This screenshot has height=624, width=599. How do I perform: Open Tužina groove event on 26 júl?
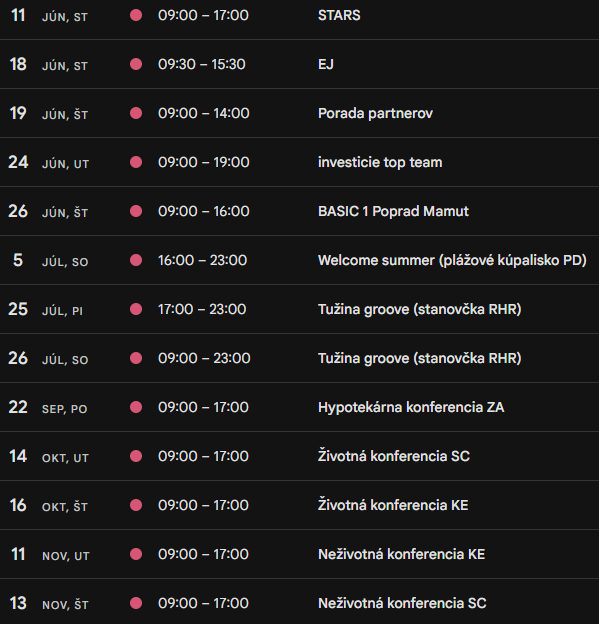(419, 358)
